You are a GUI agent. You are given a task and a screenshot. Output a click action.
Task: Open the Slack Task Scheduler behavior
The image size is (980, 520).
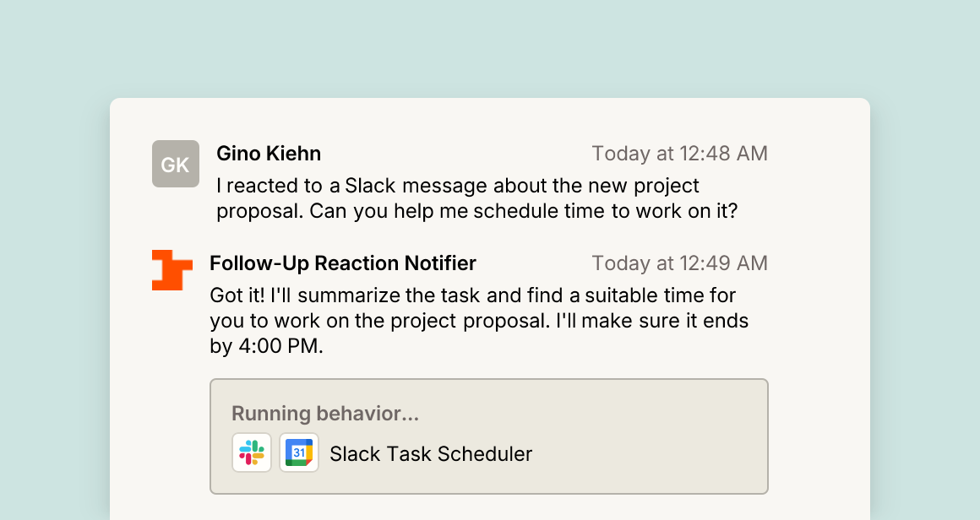[x=431, y=454]
